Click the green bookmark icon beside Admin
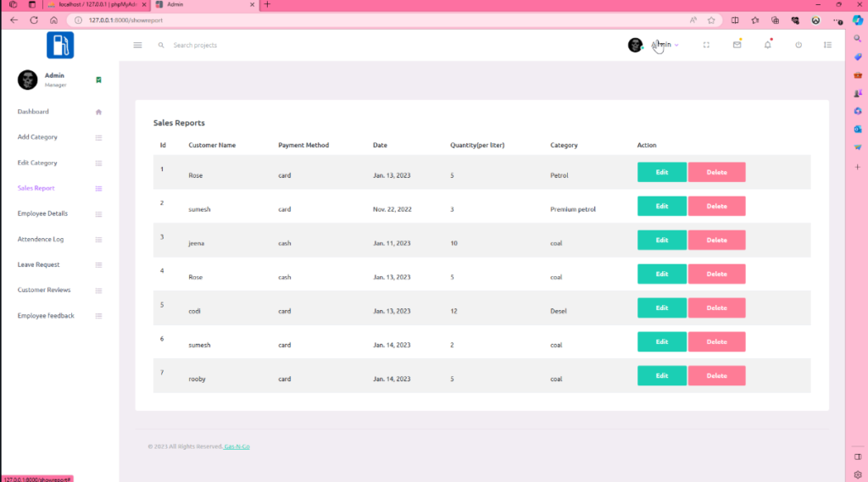 coord(98,80)
